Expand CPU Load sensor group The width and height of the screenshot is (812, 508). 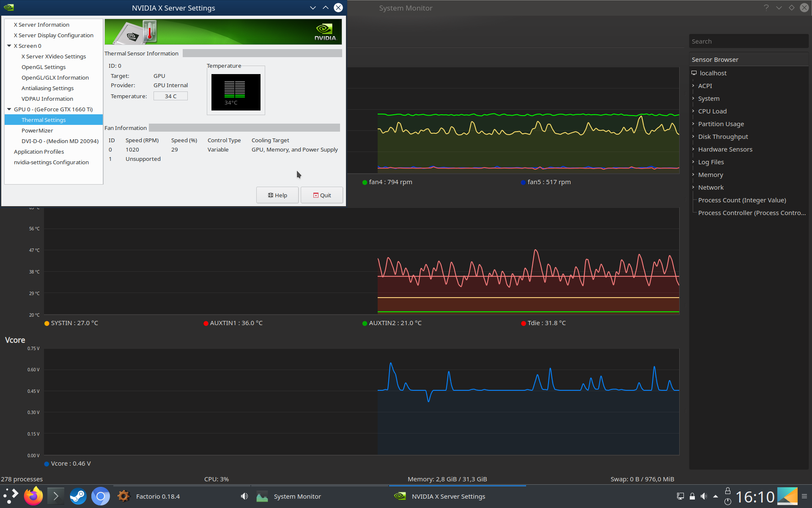pos(693,111)
